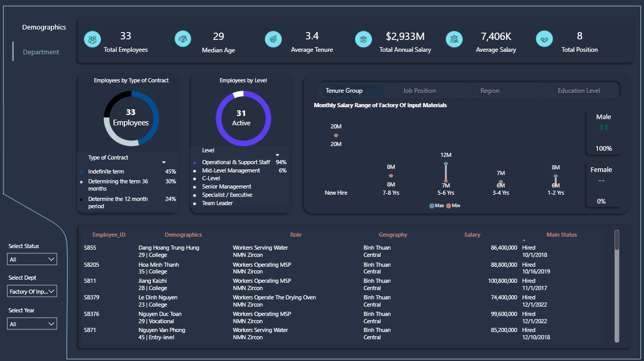Viewport: 644px width, 361px height.
Task: Click the Total Employees people icon
Action: pos(93,39)
